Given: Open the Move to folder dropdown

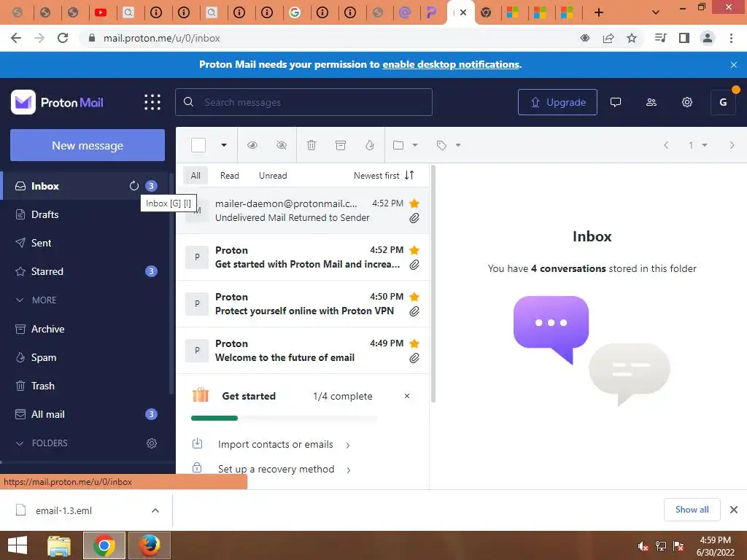Looking at the screenshot, I should pos(406,145).
